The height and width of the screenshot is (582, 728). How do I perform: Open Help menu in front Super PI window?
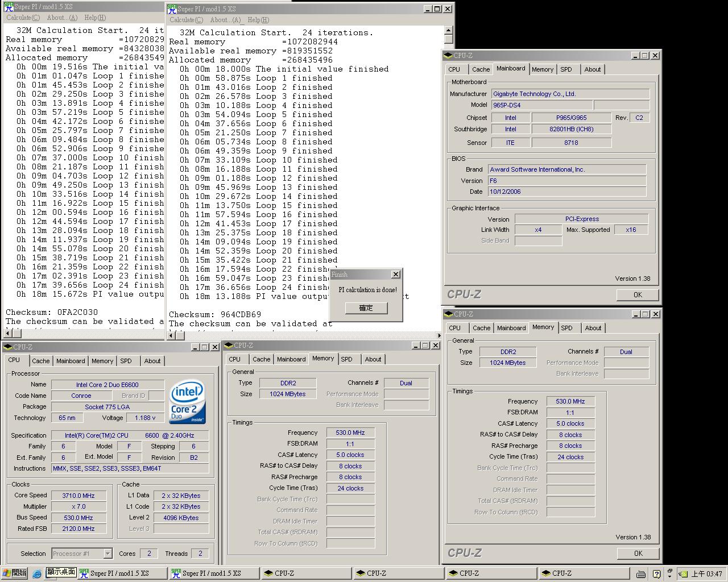tap(258, 20)
